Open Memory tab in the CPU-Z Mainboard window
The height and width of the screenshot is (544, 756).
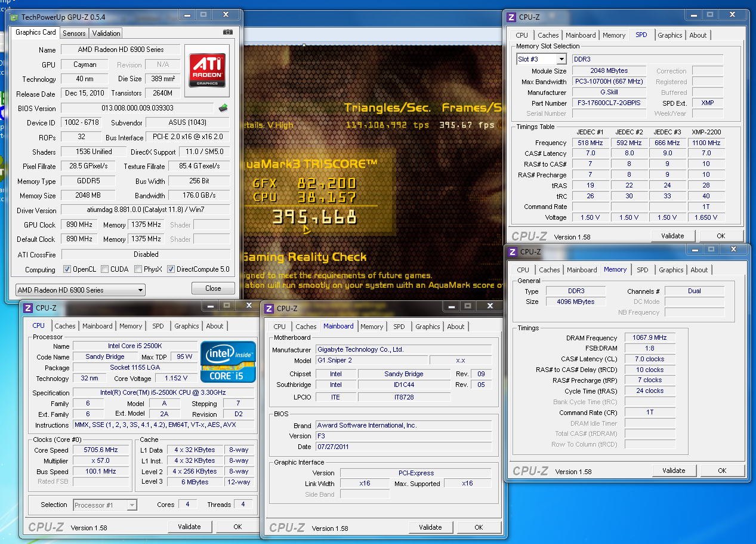(371, 327)
